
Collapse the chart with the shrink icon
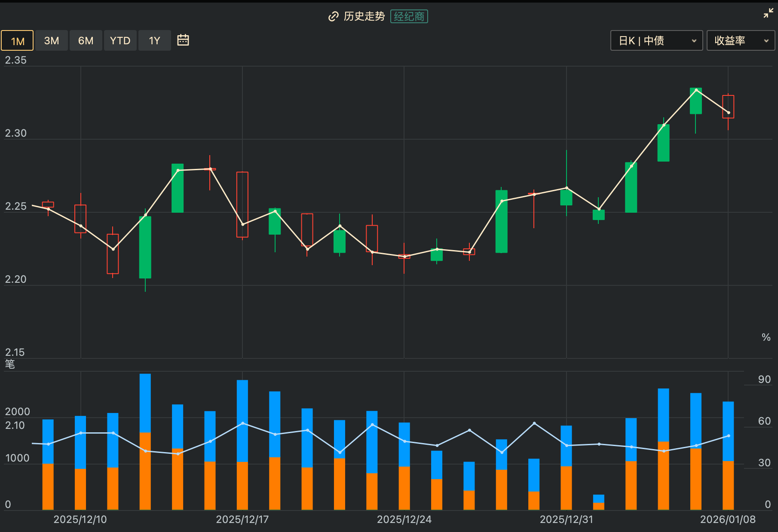768,14
